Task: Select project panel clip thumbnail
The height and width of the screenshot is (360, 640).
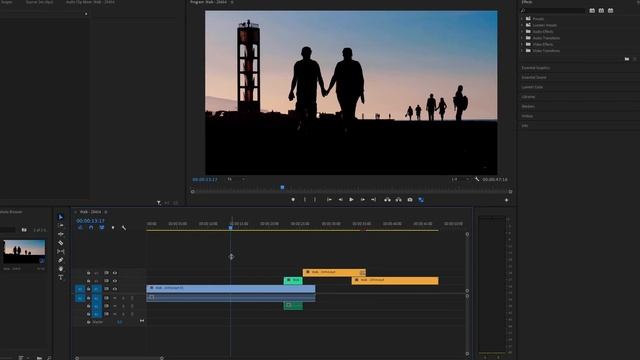Action: click(x=24, y=251)
